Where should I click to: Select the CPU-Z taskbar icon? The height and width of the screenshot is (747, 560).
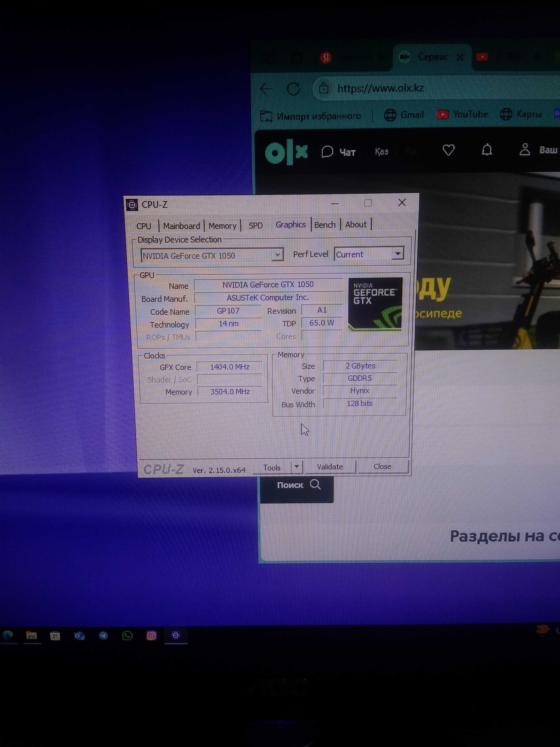point(176,635)
